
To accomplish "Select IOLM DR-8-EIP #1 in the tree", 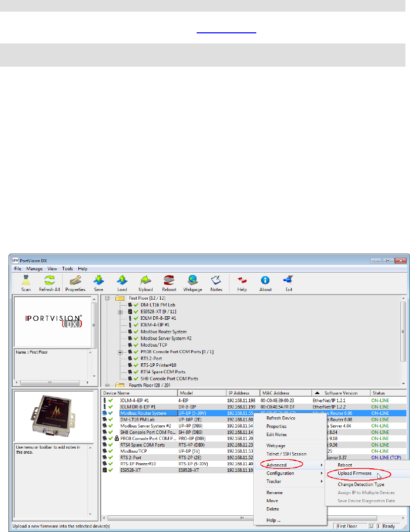I will [158, 318].
